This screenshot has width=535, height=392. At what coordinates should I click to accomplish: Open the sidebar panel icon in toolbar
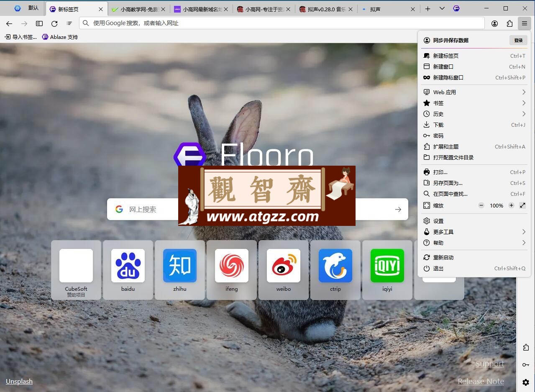(x=39, y=23)
